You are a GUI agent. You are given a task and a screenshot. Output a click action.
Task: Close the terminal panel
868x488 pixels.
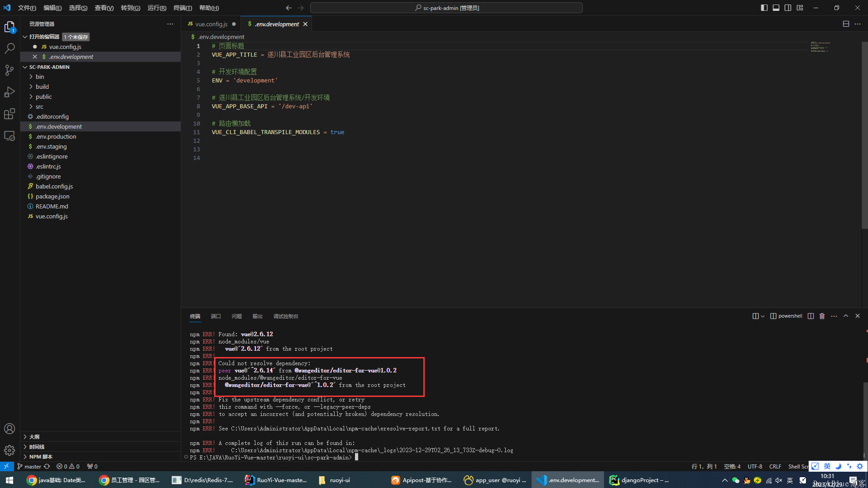(x=858, y=316)
